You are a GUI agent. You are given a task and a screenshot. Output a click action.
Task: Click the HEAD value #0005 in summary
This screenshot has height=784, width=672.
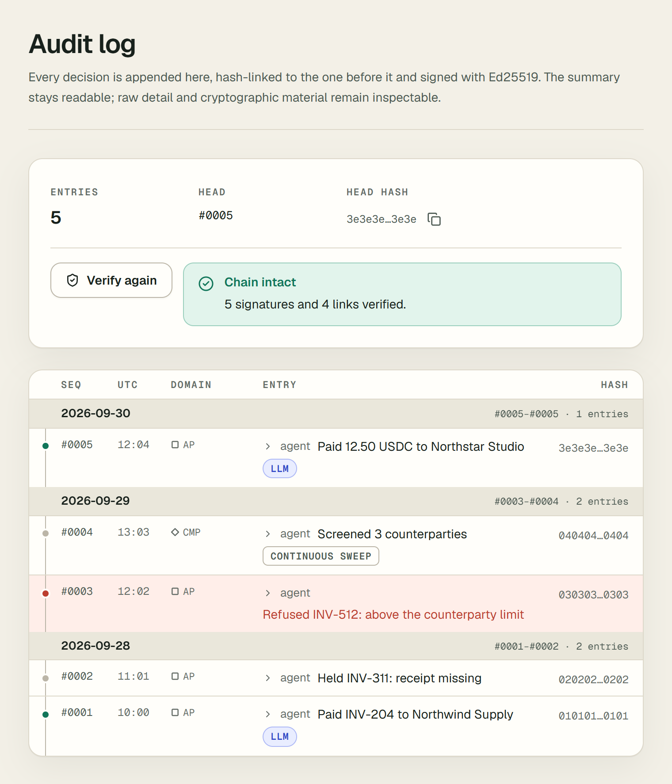(x=216, y=215)
